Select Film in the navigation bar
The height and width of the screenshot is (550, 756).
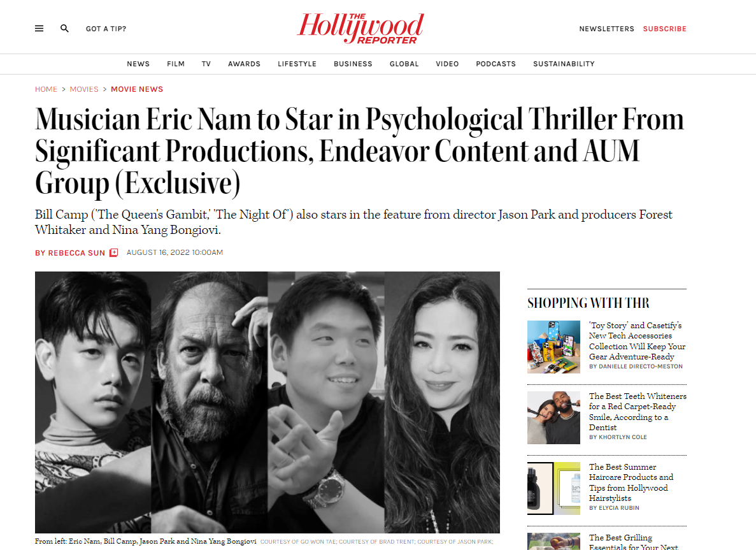pyautogui.click(x=176, y=64)
